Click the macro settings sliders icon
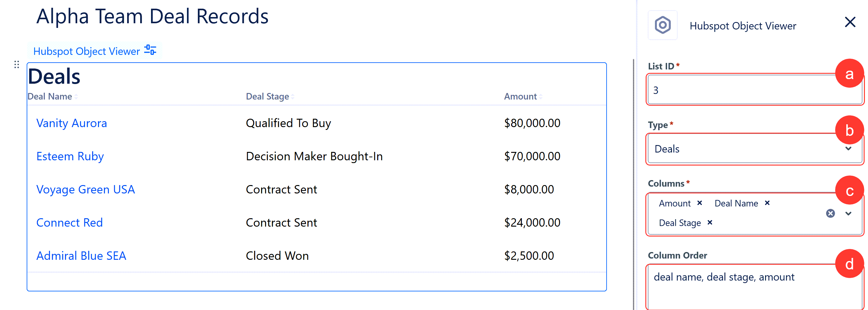This screenshot has width=868, height=310. [150, 50]
